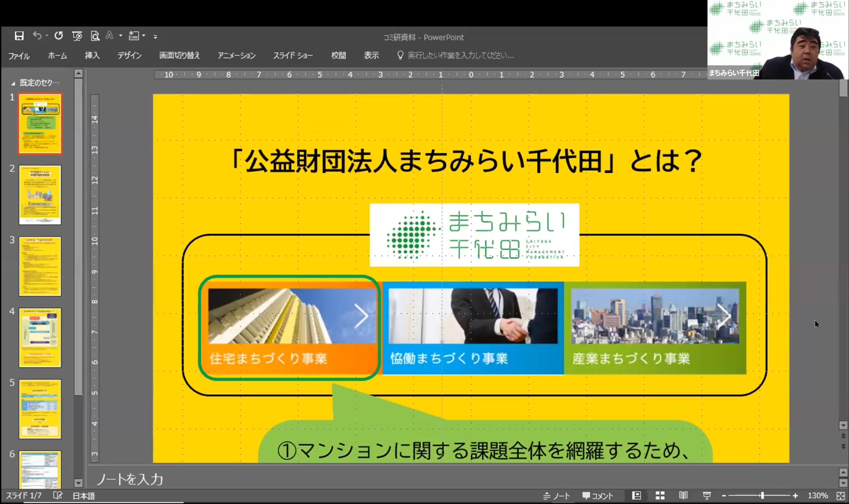The height and width of the screenshot is (504, 849).
Task: Switch to the 挿入 ribbon tab
Action: coord(92,55)
